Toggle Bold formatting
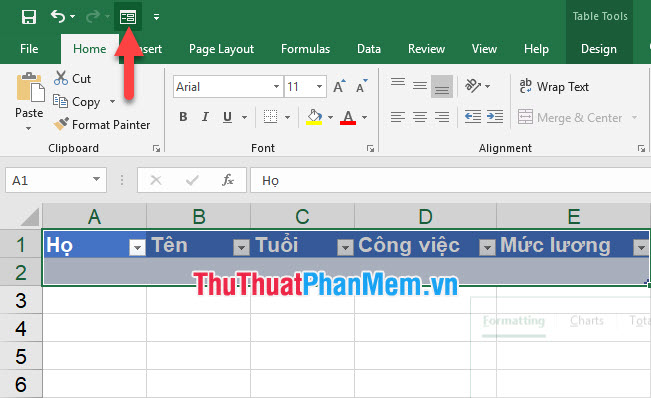Viewport: 651px width, 398px height. point(183,117)
